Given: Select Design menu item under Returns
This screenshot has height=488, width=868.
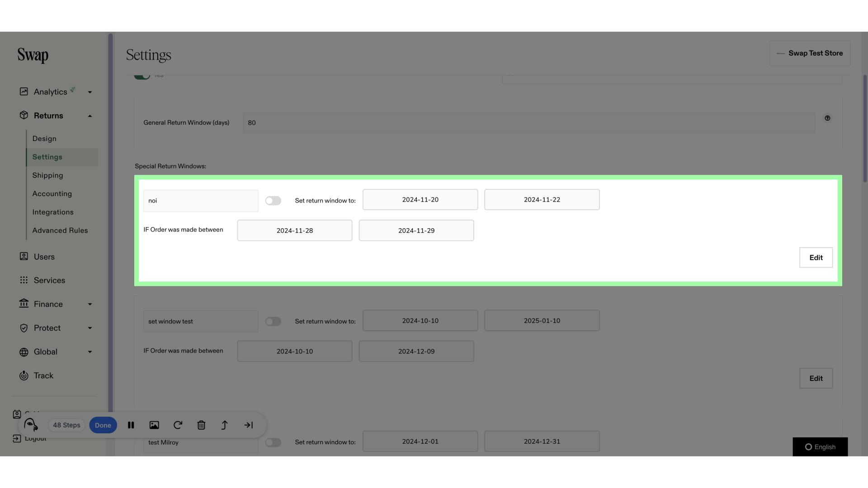Looking at the screenshot, I should (44, 139).
